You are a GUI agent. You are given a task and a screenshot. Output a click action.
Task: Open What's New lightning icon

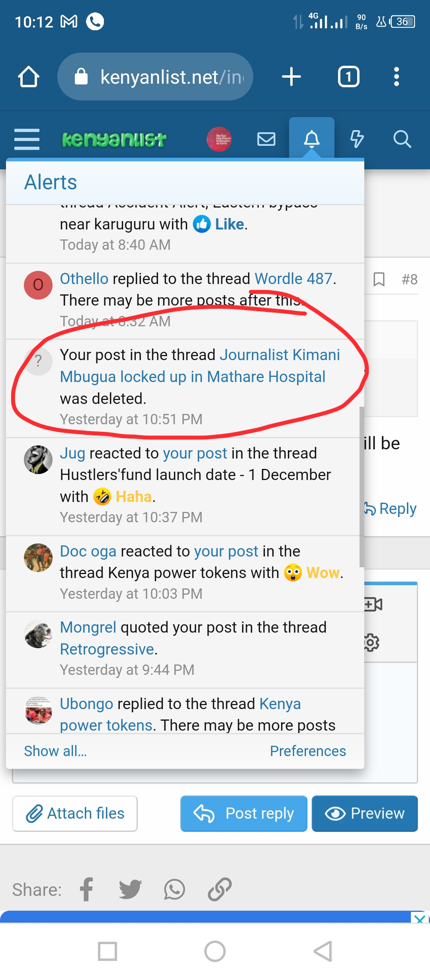(x=357, y=139)
